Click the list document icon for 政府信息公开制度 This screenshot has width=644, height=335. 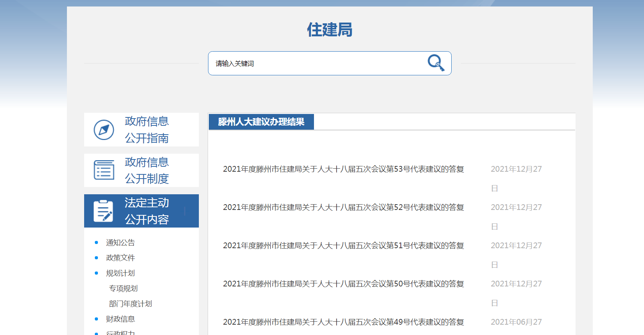coord(104,170)
